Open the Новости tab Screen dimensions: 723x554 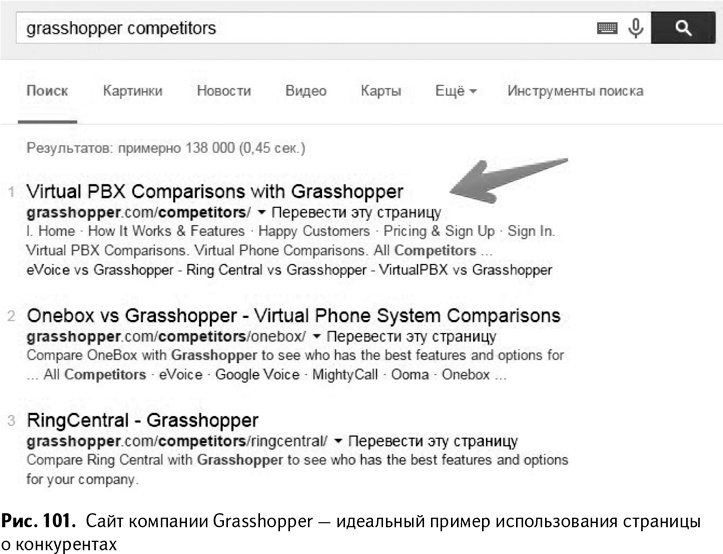pos(223,91)
